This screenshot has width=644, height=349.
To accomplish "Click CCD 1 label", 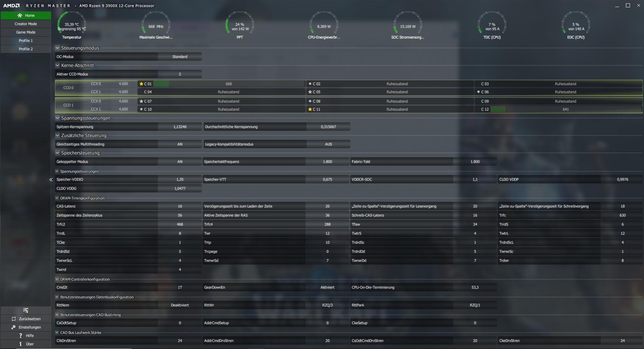I will click(68, 105).
